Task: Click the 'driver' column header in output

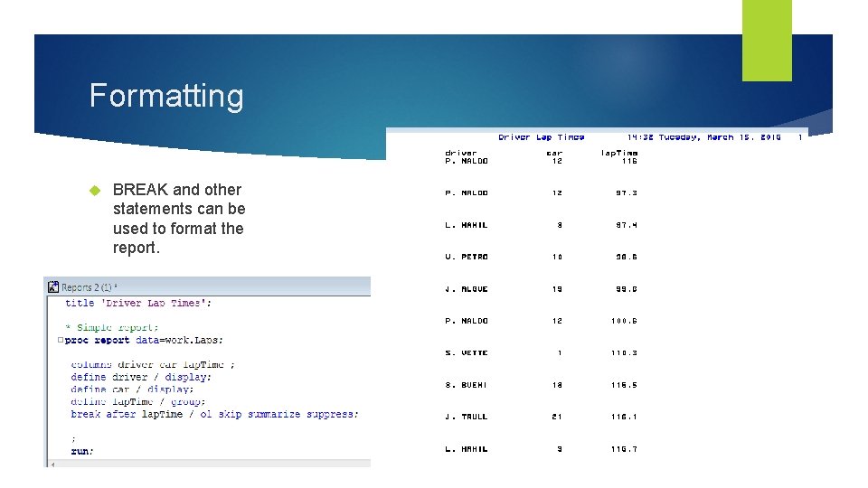Action: coord(460,153)
